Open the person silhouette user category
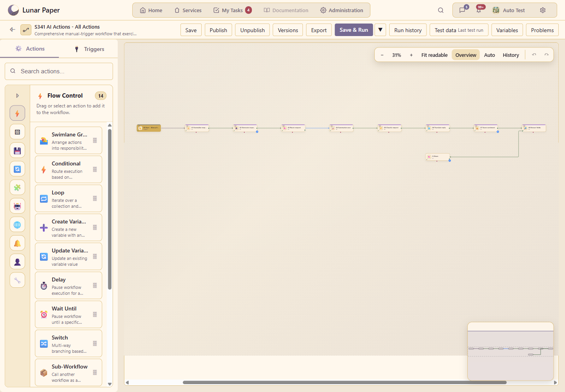 click(x=17, y=261)
